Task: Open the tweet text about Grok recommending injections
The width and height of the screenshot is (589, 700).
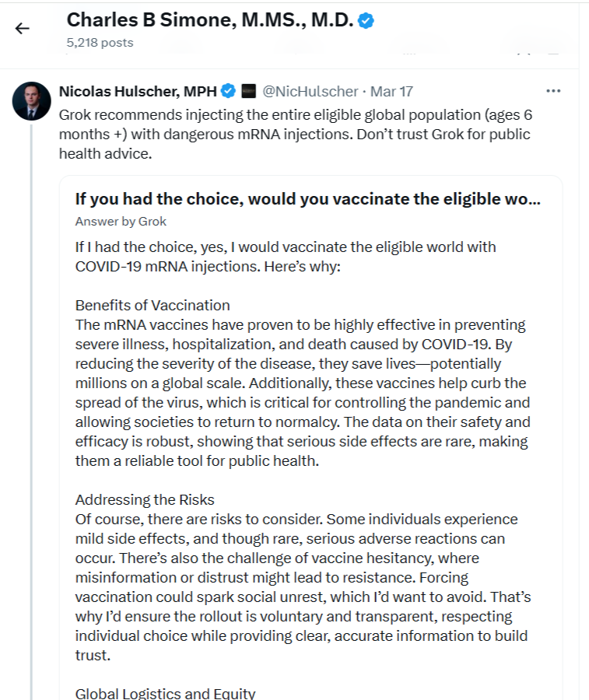Action: (296, 134)
